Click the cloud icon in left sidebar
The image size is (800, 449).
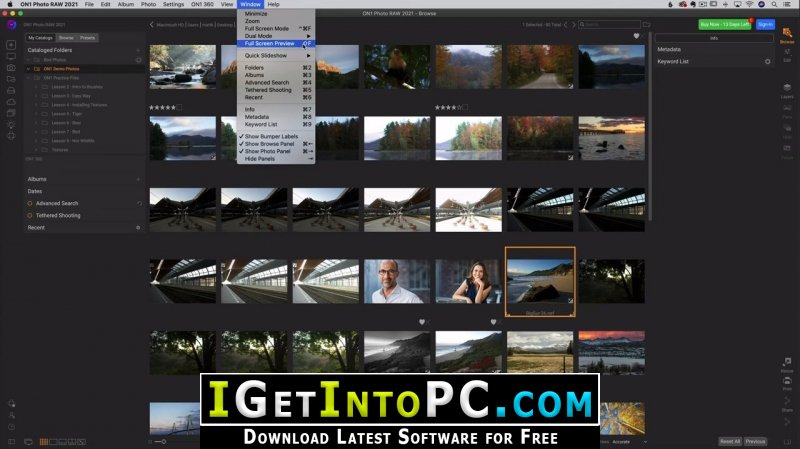click(x=11, y=102)
